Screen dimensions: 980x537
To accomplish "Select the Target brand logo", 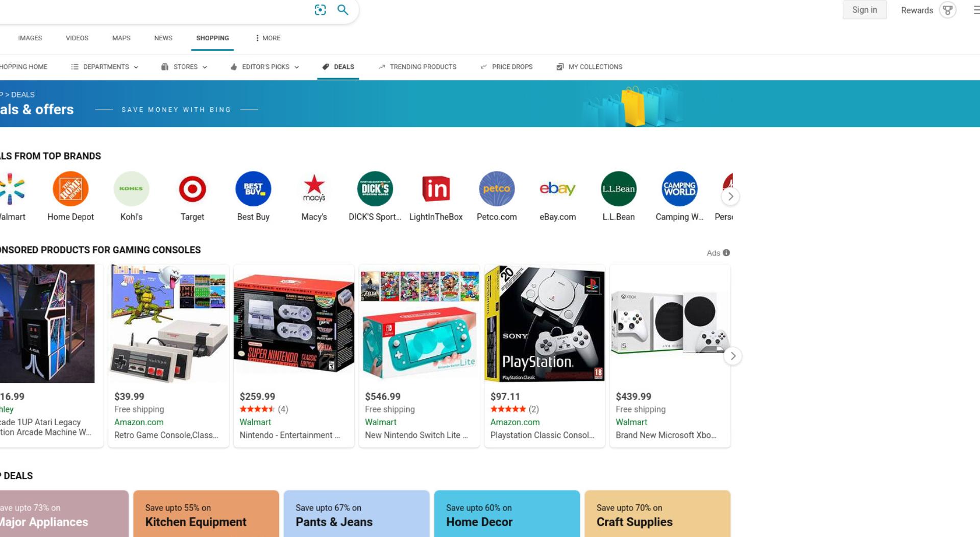I will (x=192, y=189).
